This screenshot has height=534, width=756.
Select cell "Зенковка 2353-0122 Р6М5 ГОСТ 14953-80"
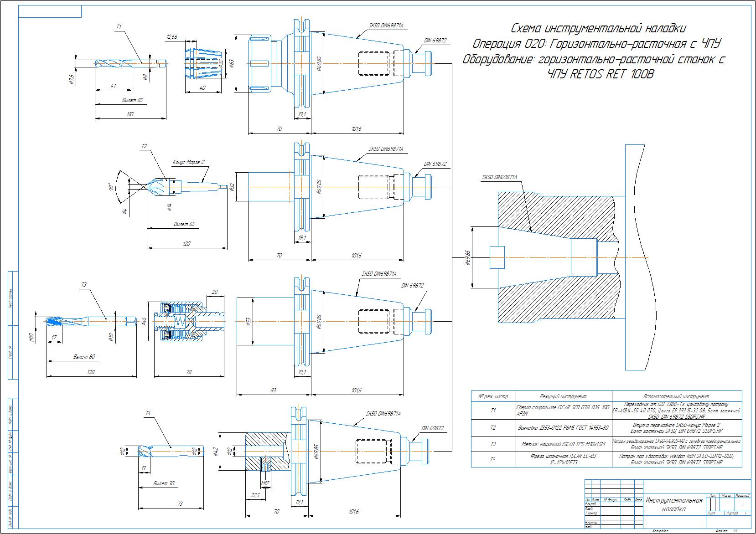tap(565, 428)
